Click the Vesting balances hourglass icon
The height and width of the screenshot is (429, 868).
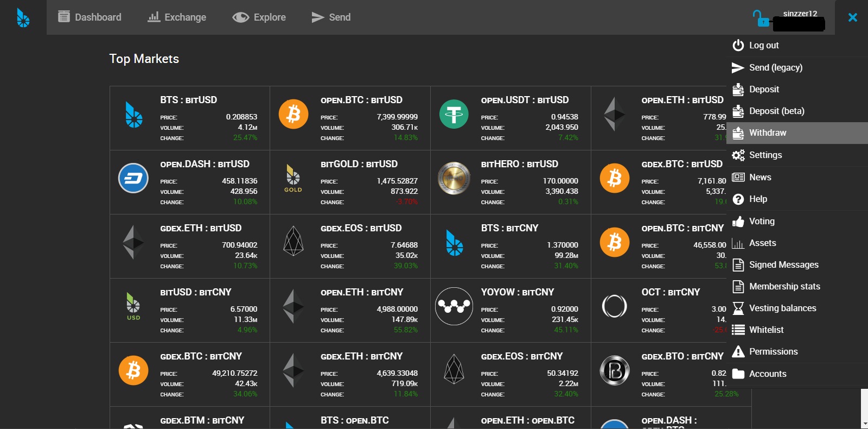click(738, 308)
